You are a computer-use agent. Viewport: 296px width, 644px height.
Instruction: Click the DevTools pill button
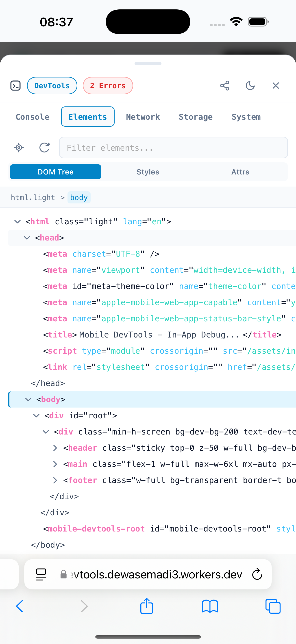coord(52,86)
